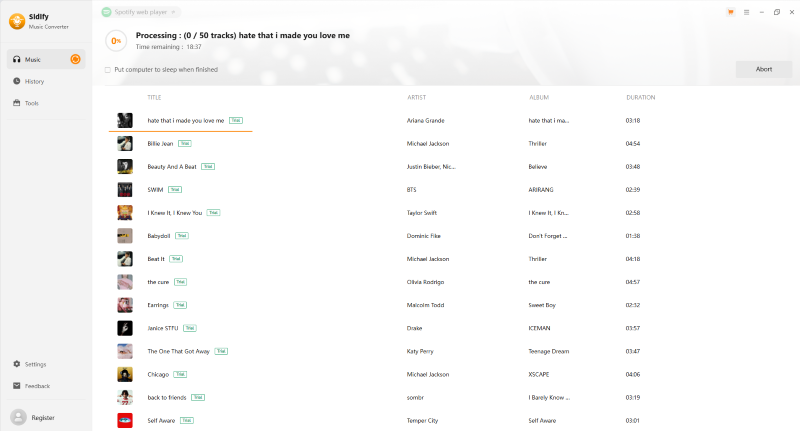
Task: Open the Music section in sidebar
Action: point(46,60)
